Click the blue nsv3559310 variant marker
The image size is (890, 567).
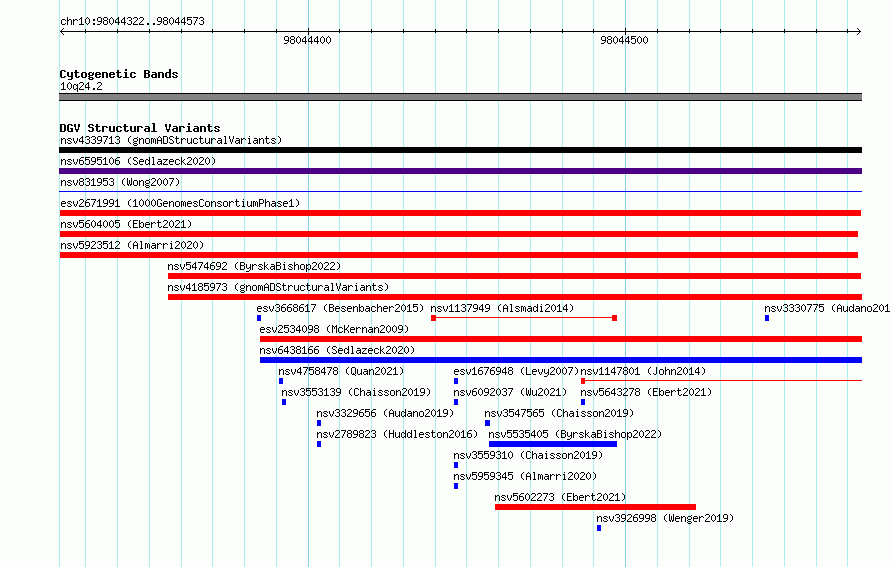(x=456, y=465)
